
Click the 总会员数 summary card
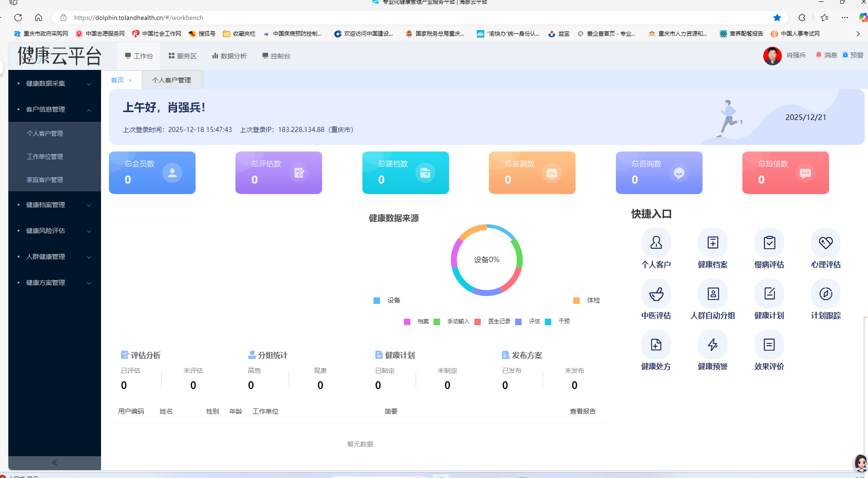pos(152,173)
